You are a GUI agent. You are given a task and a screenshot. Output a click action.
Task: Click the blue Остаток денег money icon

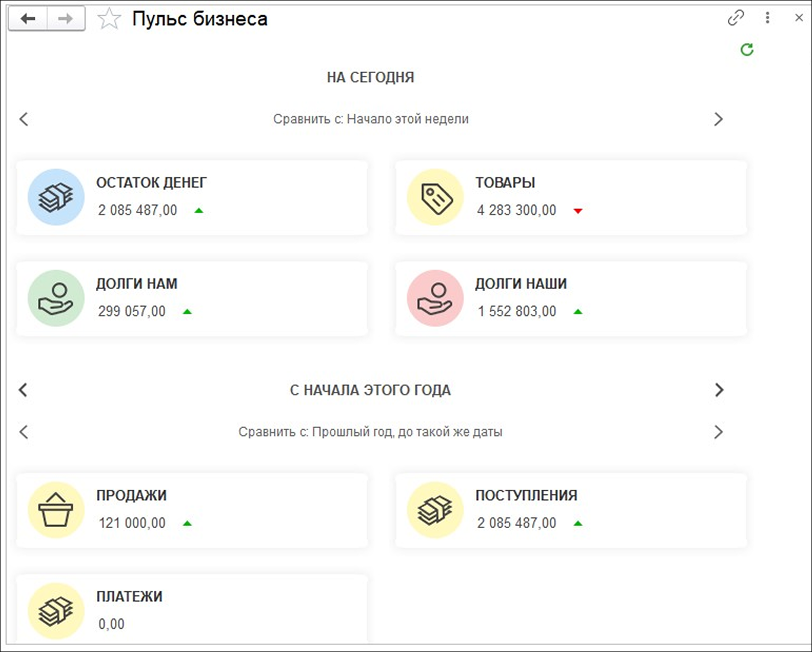coord(56,197)
